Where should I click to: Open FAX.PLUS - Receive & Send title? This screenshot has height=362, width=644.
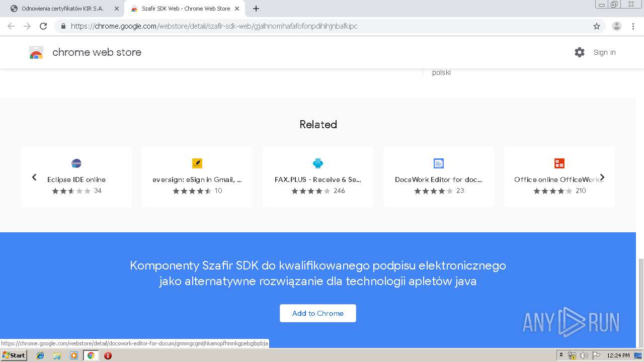click(x=318, y=179)
